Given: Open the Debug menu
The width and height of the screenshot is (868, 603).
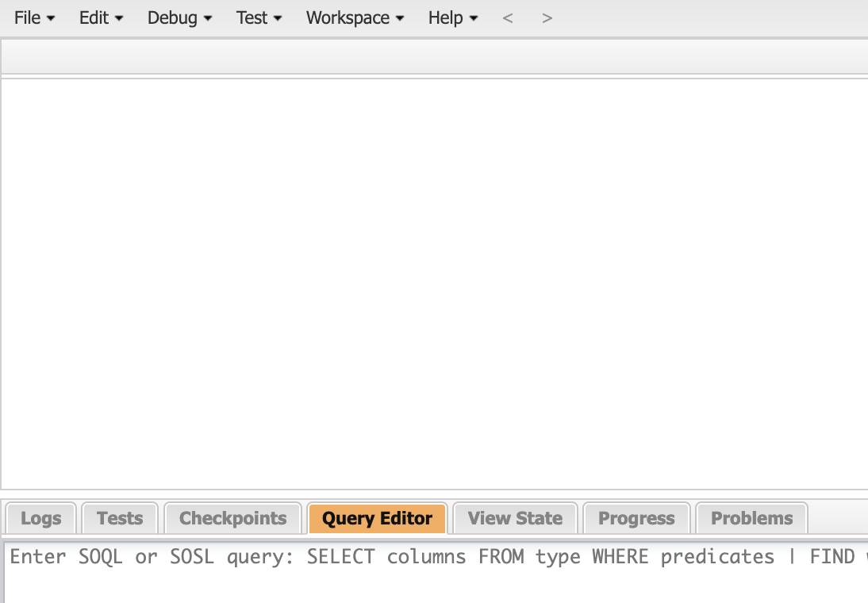Looking at the screenshot, I should (179, 17).
